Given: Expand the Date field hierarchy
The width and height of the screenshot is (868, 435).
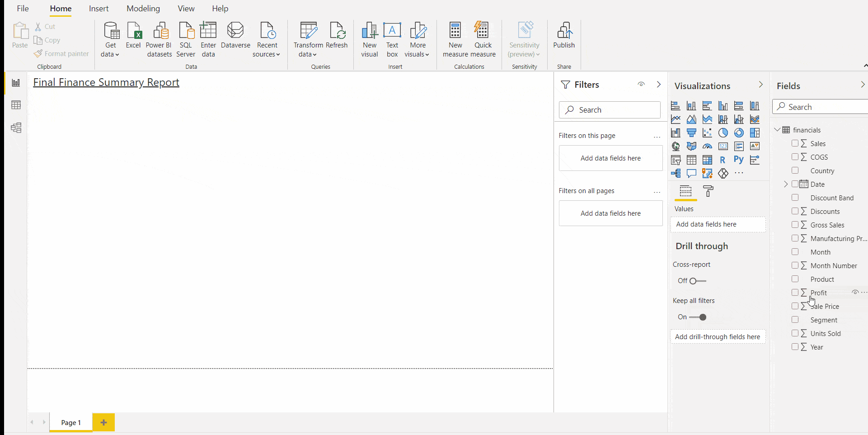Looking at the screenshot, I should (786, 184).
